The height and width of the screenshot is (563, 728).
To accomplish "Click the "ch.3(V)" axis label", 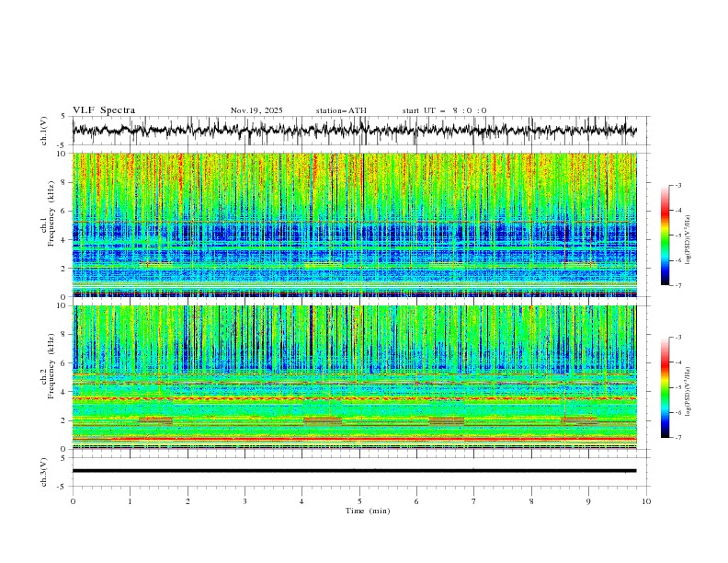I will pyautogui.click(x=44, y=472).
